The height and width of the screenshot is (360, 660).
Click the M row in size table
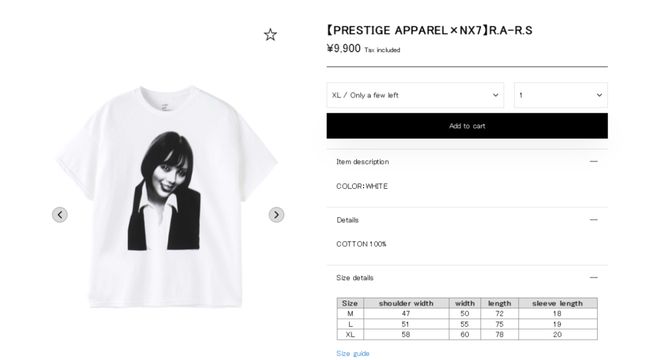click(x=467, y=314)
